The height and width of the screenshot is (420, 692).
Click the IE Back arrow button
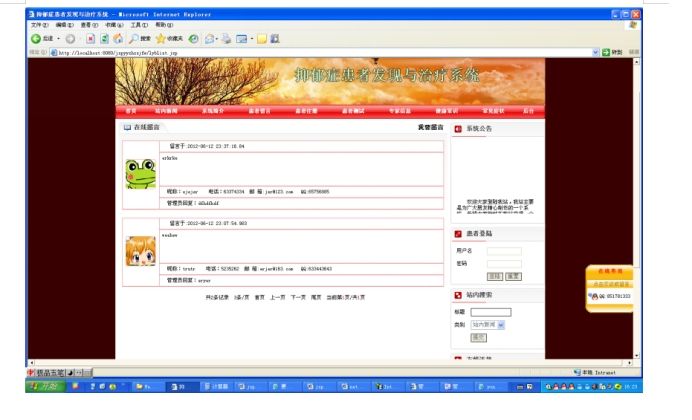[x=36, y=39]
